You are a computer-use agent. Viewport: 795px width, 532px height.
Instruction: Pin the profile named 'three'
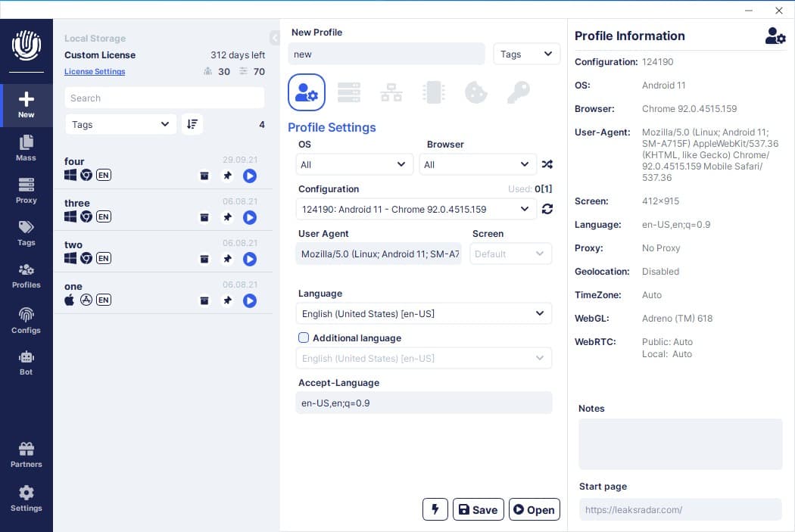click(227, 217)
